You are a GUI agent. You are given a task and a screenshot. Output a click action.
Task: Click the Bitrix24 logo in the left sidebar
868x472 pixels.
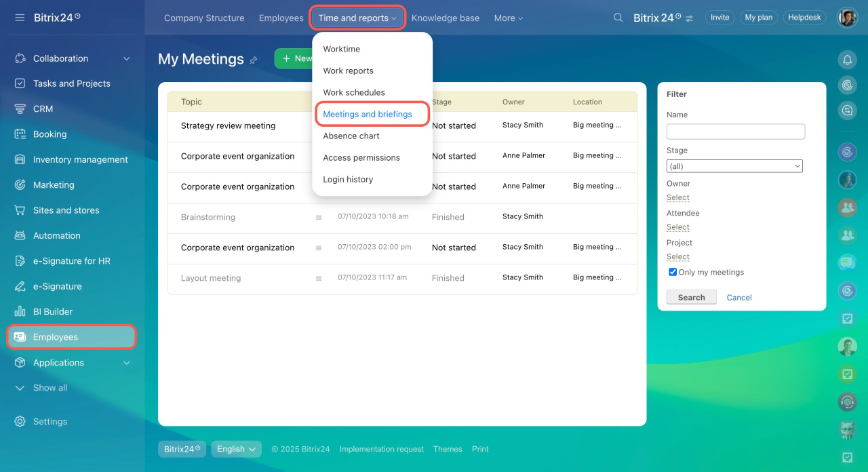point(57,18)
